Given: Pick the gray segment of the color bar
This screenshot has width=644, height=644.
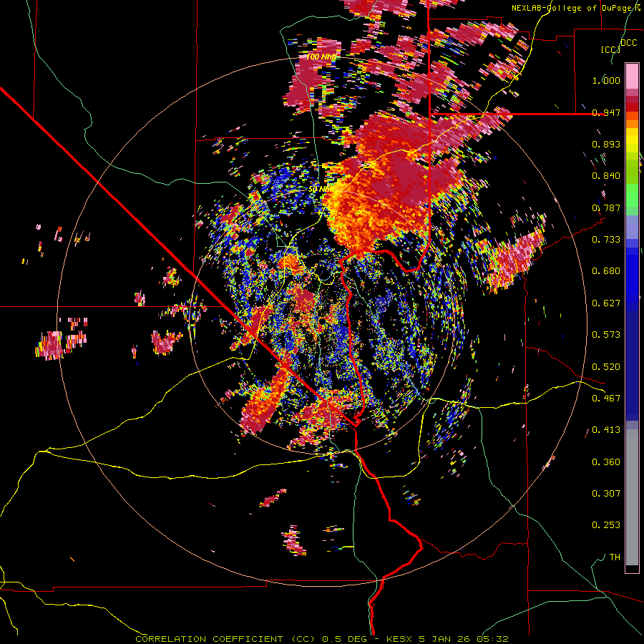Looking at the screenshot, I should 632,497.
